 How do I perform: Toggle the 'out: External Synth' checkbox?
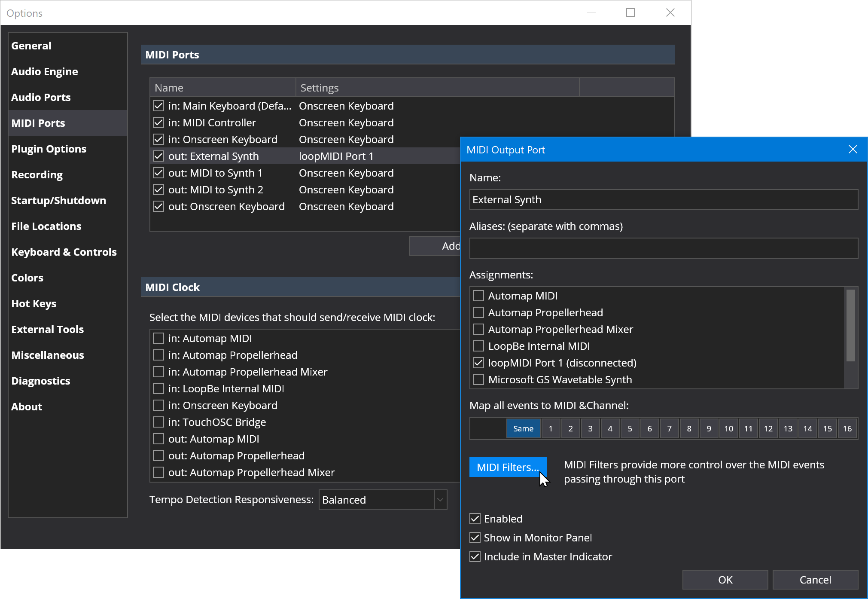(158, 156)
